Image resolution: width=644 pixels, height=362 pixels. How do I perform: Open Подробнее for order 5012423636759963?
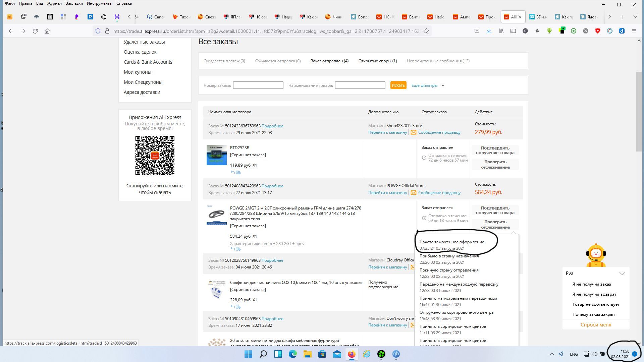pyautogui.click(x=272, y=126)
